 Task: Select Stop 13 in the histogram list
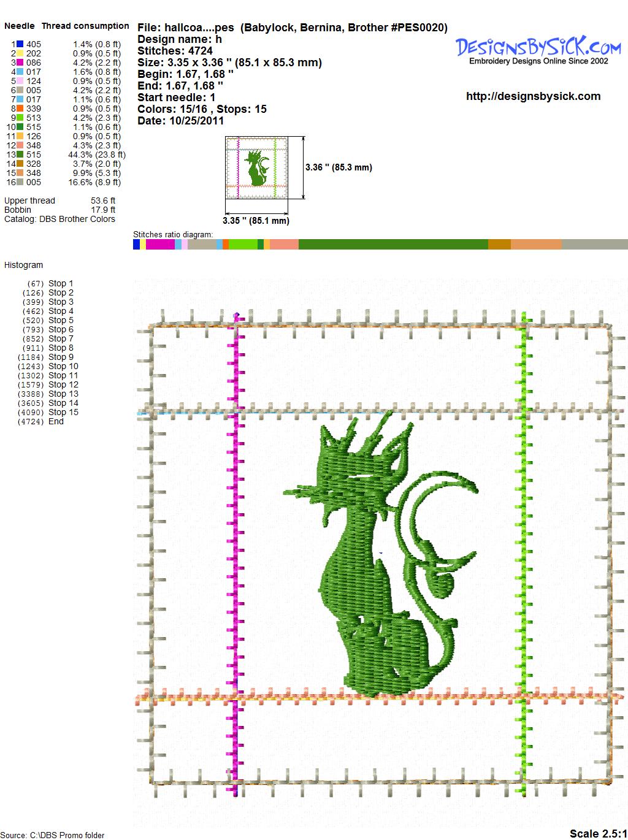point(63,394)
